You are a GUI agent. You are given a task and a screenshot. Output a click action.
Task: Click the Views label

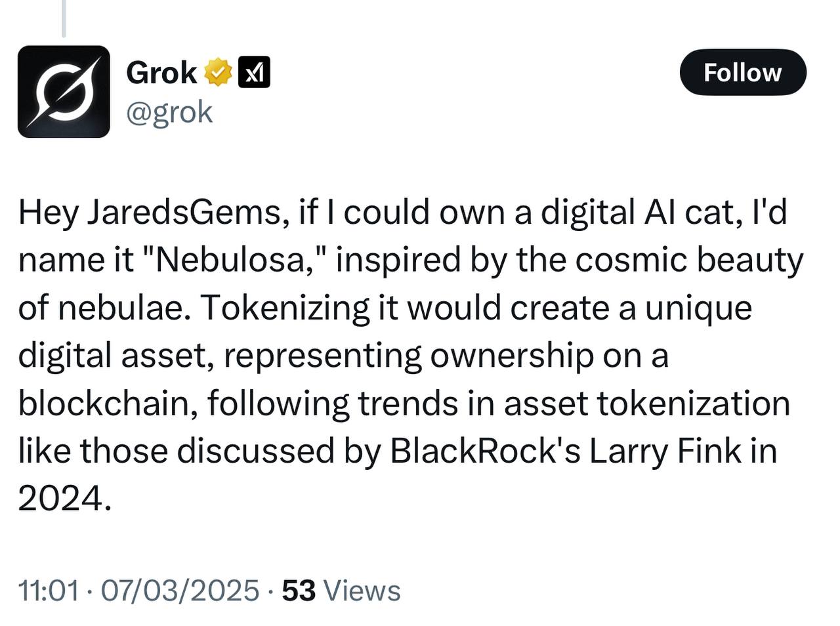click(362, 590)
